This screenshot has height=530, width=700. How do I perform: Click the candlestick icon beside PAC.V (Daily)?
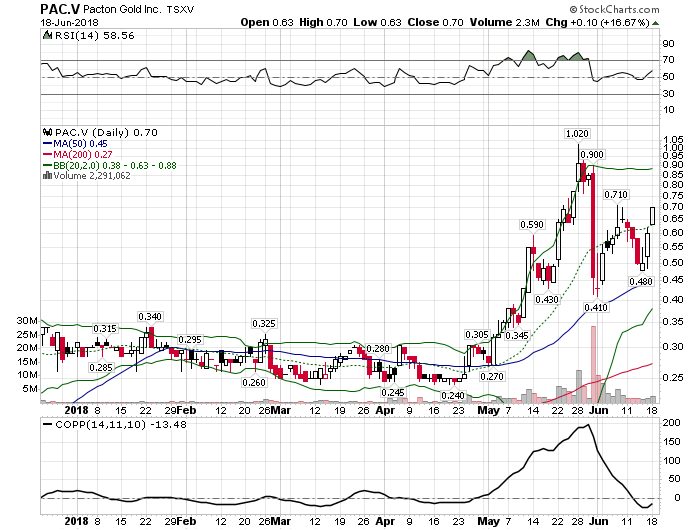point(47,132)
